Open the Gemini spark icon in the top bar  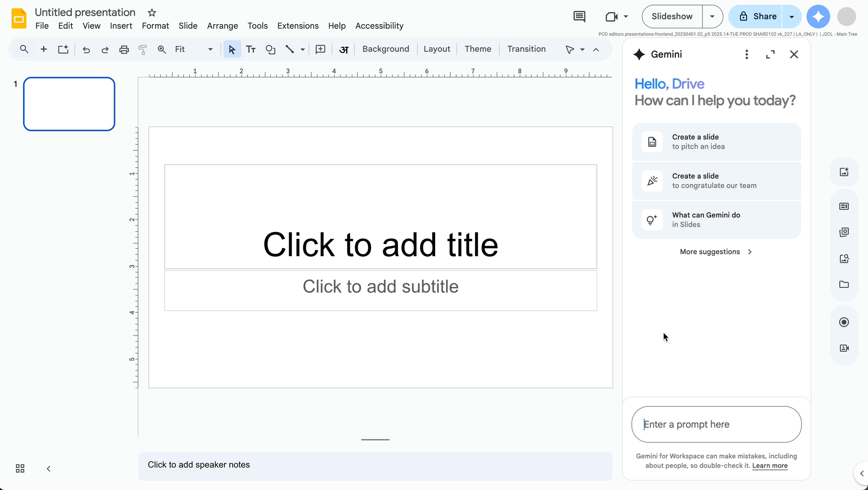click(818, 16)
